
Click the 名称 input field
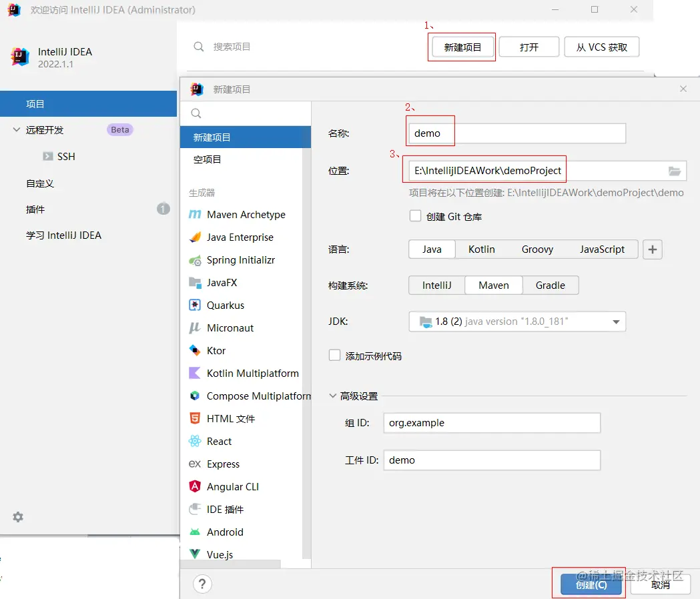[517, 133]
